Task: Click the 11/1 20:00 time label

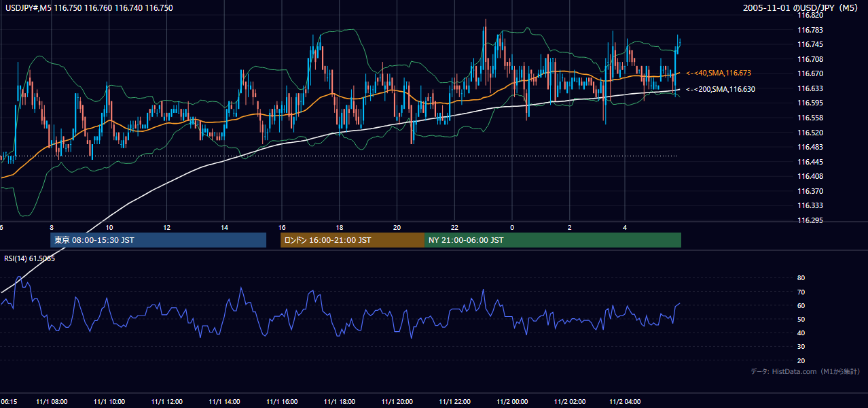Action: (x=397, y=402)
